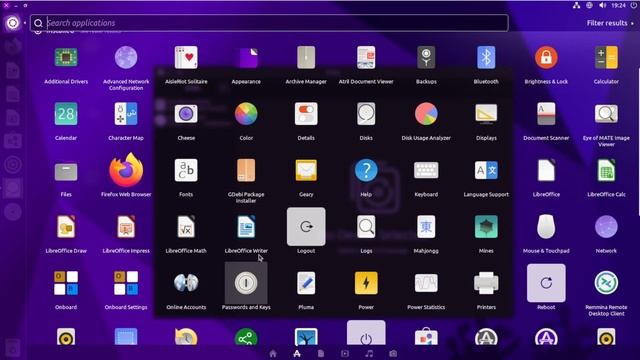This screenshot has height=360, width=640.
Task: Open Bluetooth settings
Action: (x=486, y=58)
